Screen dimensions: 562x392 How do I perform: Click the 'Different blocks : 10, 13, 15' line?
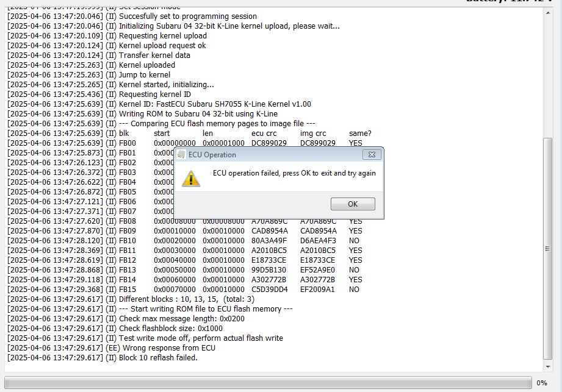186,299
